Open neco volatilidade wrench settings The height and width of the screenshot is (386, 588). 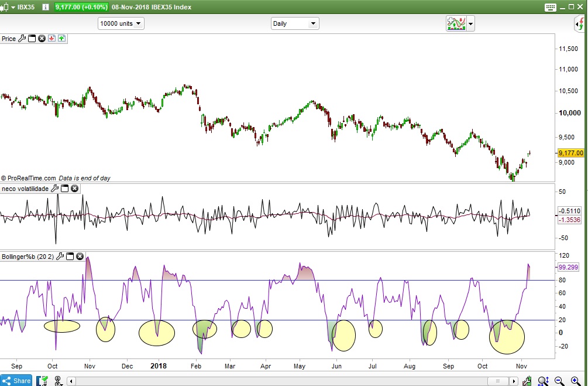click(55, 188)
